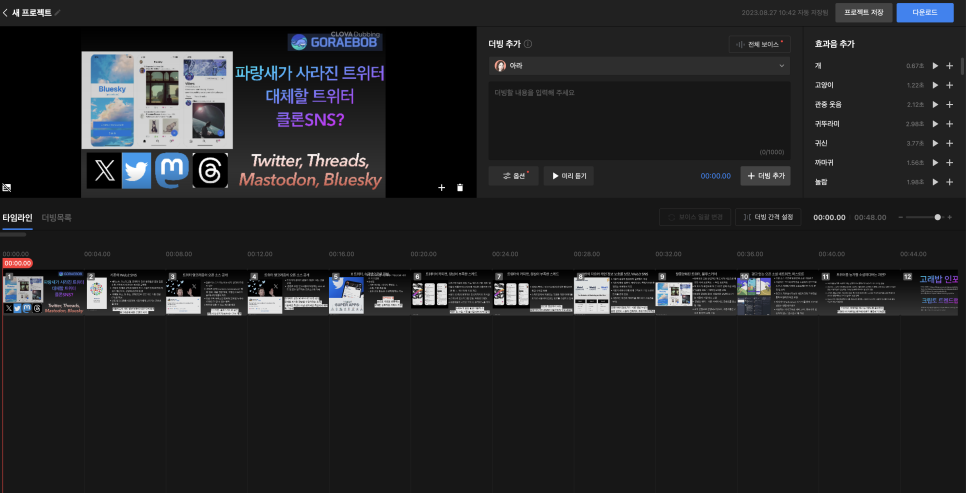Screen dimensions: 966x493
Task: Add the 놀람 sound effect
Action: pos(949,182)
